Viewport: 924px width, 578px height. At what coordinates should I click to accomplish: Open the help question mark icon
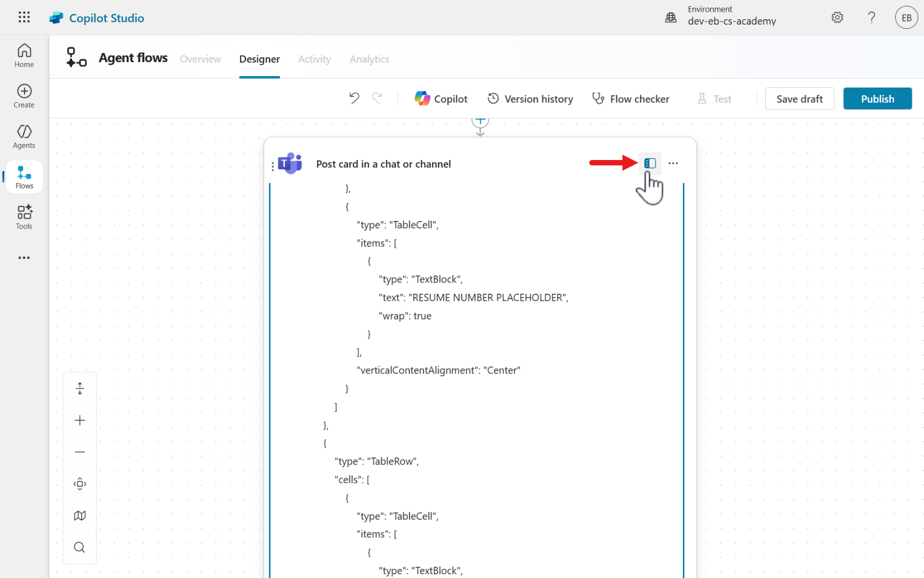pyautogui.click(x=872, y=18)
